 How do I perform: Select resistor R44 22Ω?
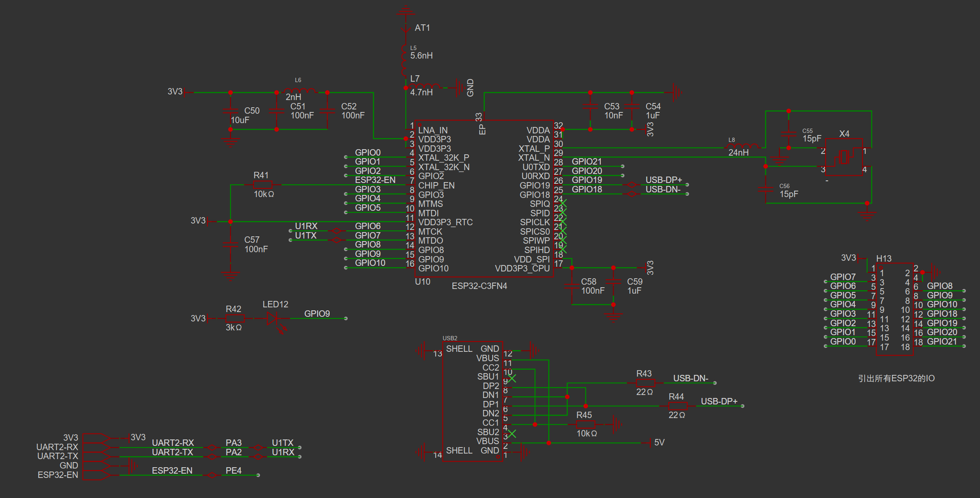coord(678,406)
